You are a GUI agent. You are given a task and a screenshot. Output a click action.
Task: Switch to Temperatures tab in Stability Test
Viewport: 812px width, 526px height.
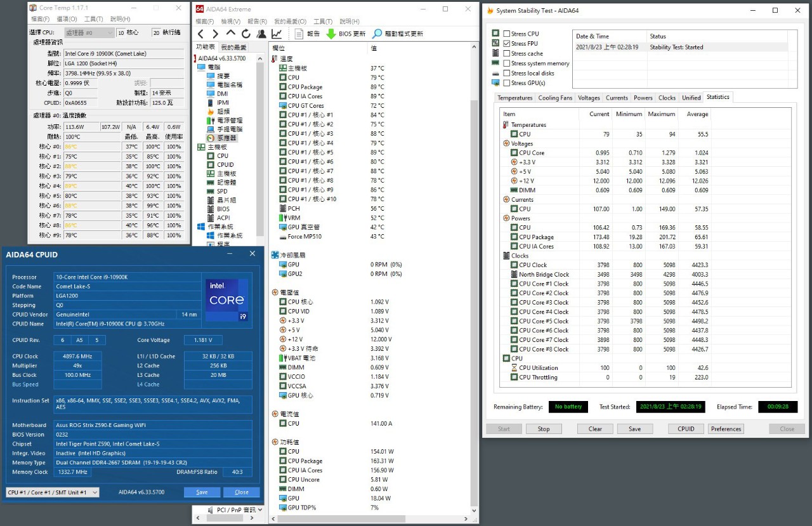point(515,98)
